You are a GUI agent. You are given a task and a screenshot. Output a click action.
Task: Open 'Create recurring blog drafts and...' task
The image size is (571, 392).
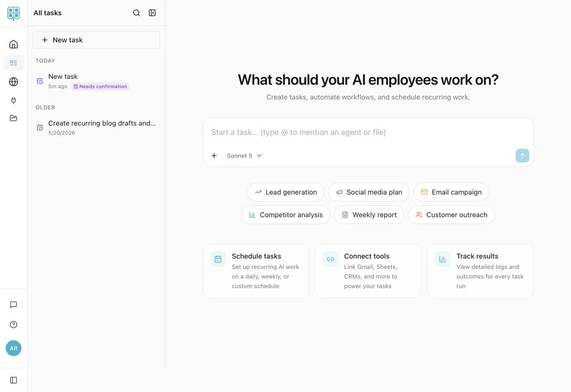click(x=96, y=128)
